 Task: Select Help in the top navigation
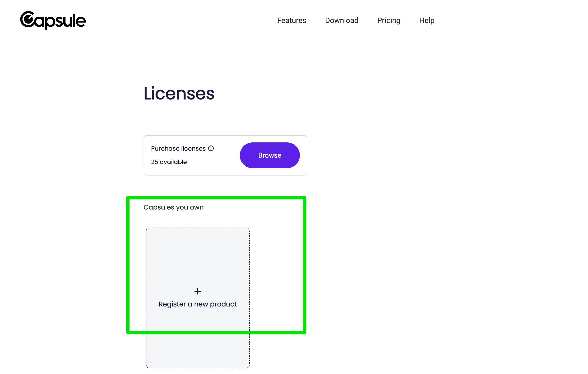(x=427, y=20)
